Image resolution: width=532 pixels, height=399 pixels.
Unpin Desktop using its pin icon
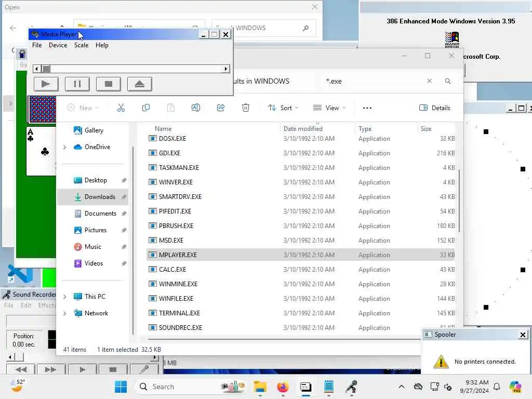click(x=124, y=180)
